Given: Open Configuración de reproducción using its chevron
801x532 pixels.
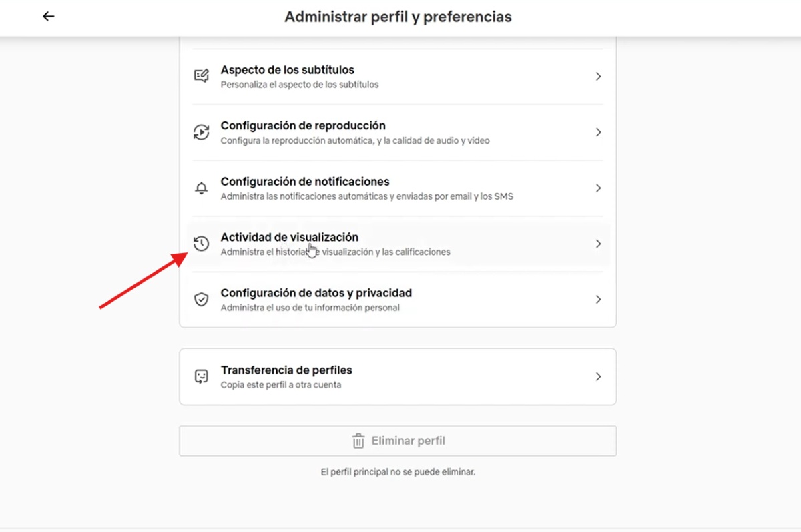Looking at the screenshot, I should point(598,131).
